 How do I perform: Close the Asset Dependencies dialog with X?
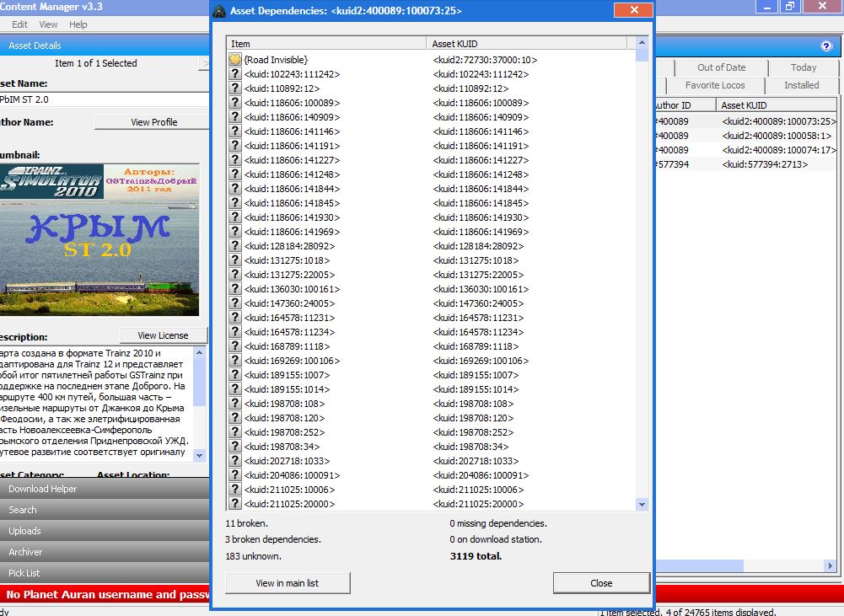click(633, 9)
